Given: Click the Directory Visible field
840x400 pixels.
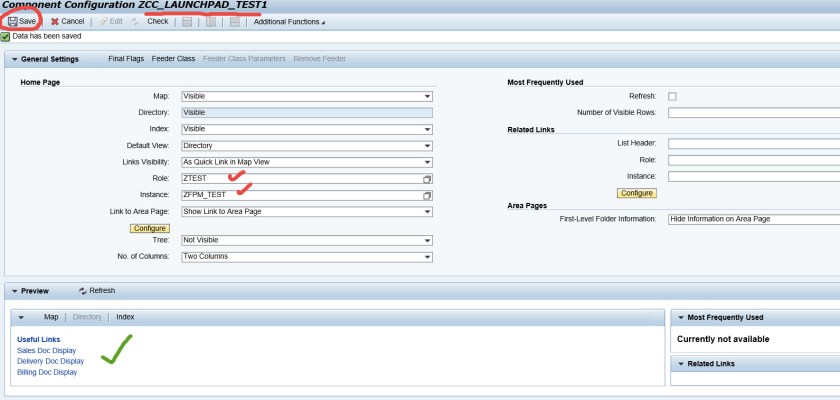Looking at the screenshot, I should [x=307, y=112].
